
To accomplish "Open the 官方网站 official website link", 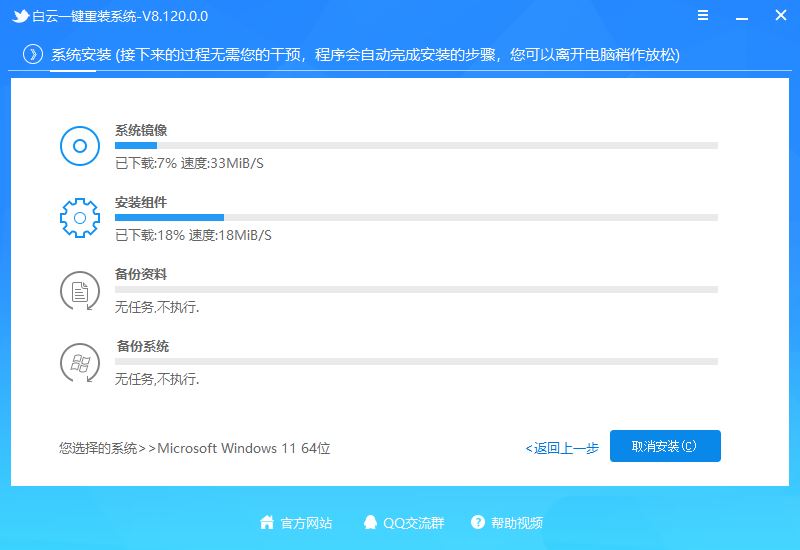I will tap(306, 523).
